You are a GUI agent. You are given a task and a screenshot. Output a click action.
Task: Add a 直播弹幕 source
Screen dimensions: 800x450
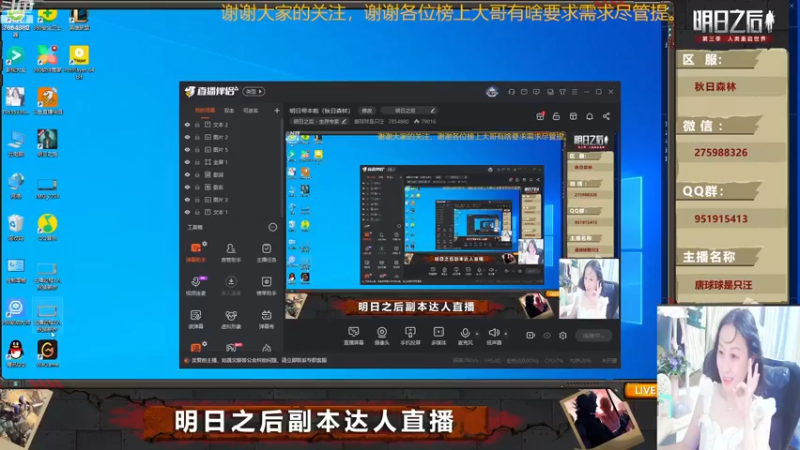pos(354,336)
